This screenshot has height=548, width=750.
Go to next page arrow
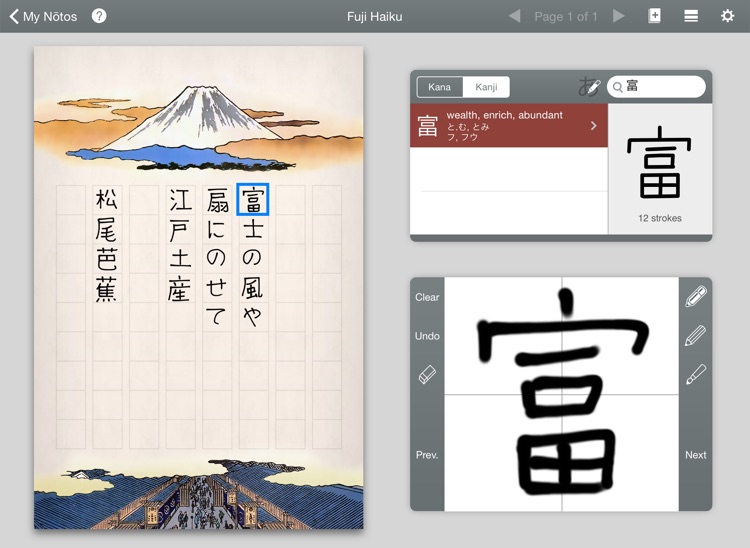(x=618, y=16)
